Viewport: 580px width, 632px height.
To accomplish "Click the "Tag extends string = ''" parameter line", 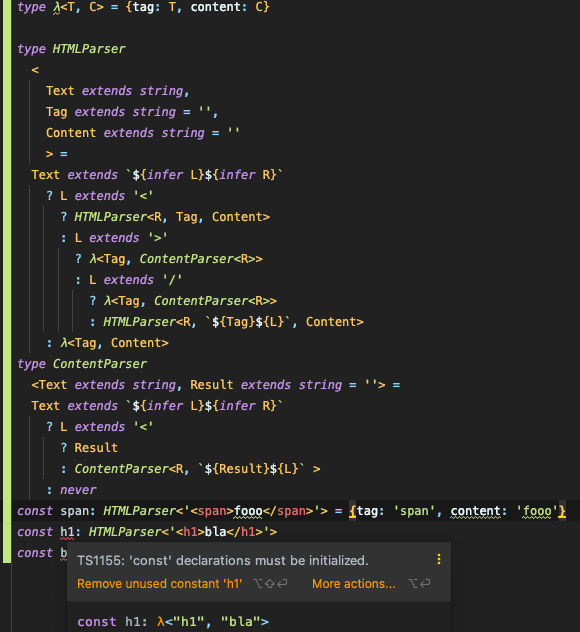I will (x=132, y=112).
